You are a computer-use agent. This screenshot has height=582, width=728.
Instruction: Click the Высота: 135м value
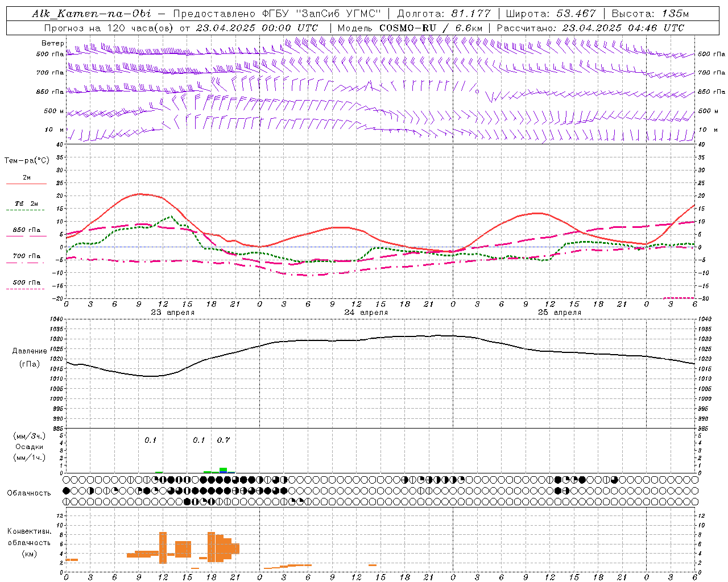click(650, 14)
